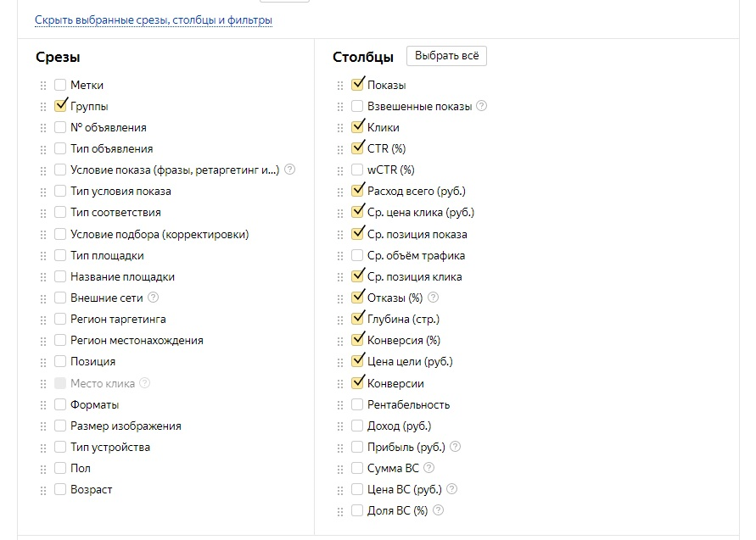Click the drag handle next to the Показы column
The width and height of the screenshot is (756, 540).
[x=339, y=86]
